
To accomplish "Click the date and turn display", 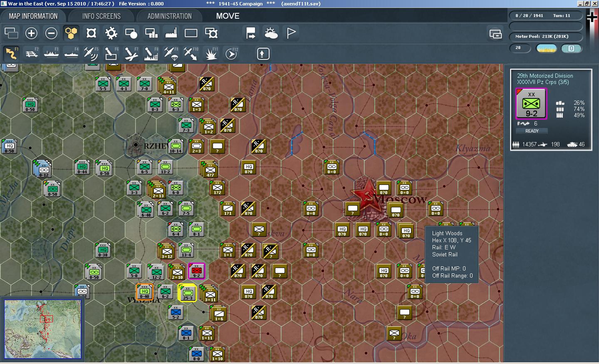I will [x=546, y=16].
